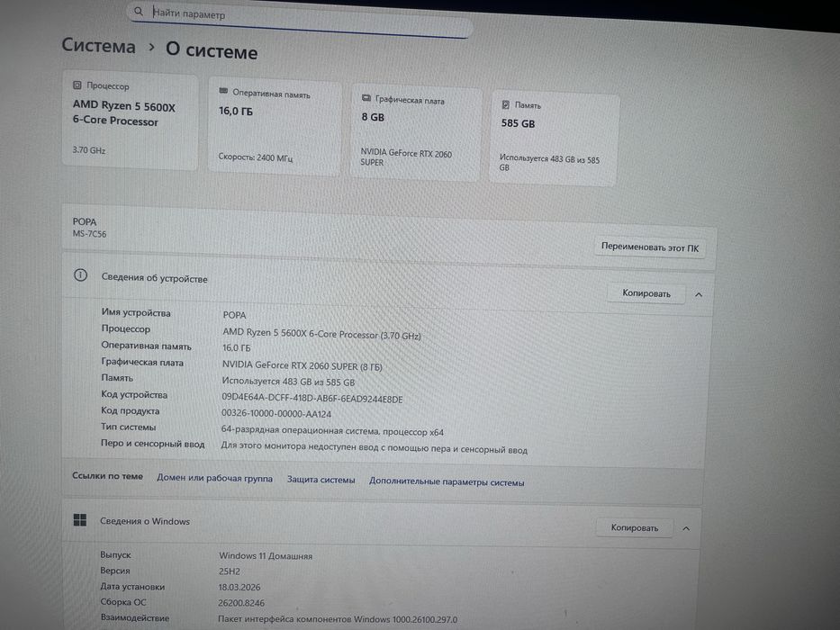Click '64-разрядная операционная система, процессор x64' text
The width and height of the screenshot is (840, 630).
[332, 430]
